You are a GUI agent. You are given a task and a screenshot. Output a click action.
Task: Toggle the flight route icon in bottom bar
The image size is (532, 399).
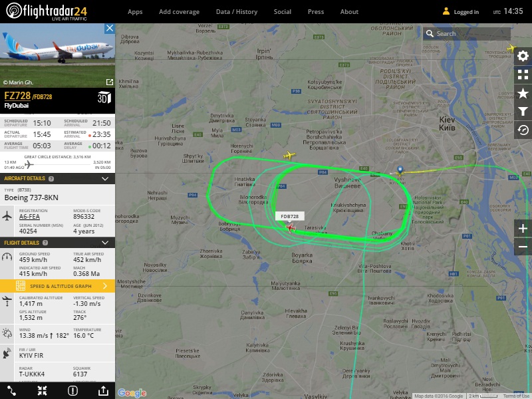(12, 391)
